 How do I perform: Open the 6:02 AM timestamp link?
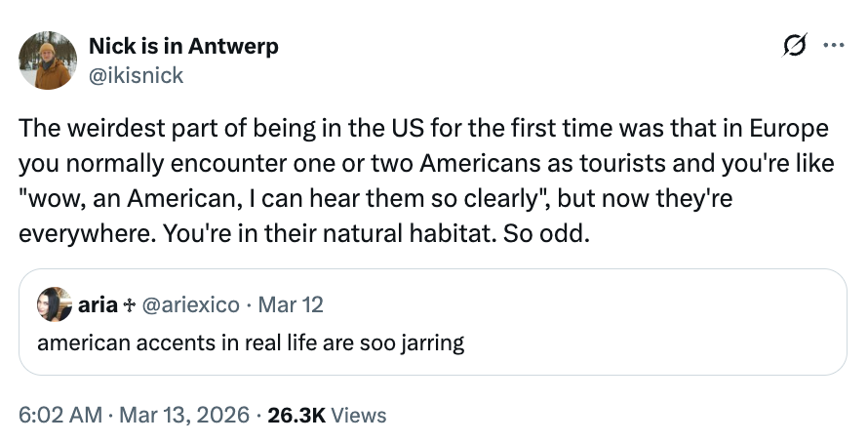point(59,415)
